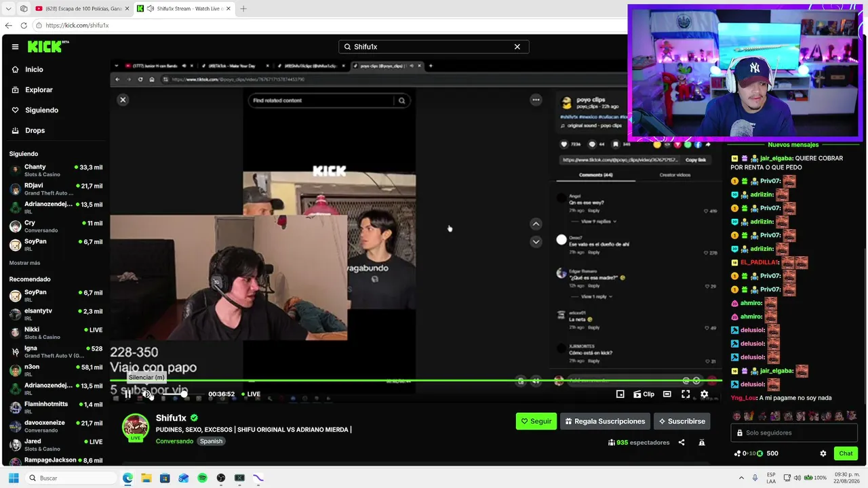Image resolution: width=868 pixels, height=488 pixels.
Task: Jump to LIVE in player
Action: 250,394
